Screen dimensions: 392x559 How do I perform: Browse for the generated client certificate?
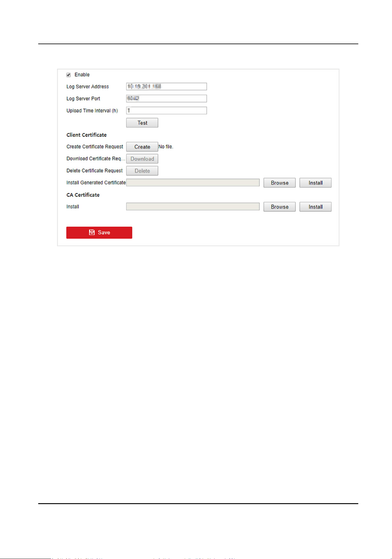[279, 183]
